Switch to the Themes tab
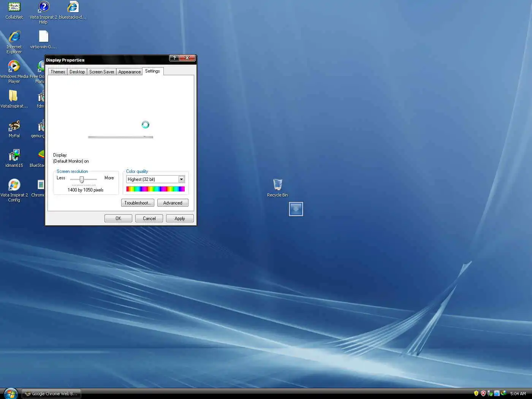 point(58,72)
